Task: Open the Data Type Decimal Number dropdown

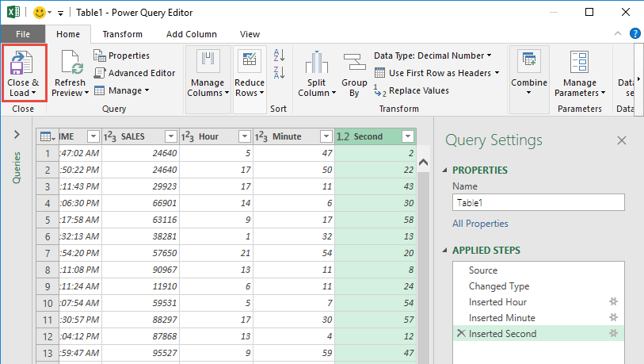Action: (x=433, y=56)
